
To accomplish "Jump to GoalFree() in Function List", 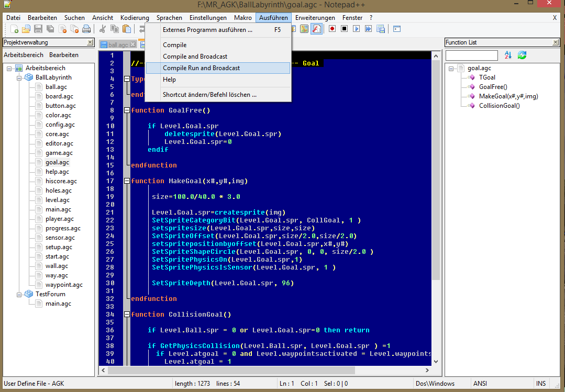I will click(x=493, y=87).
